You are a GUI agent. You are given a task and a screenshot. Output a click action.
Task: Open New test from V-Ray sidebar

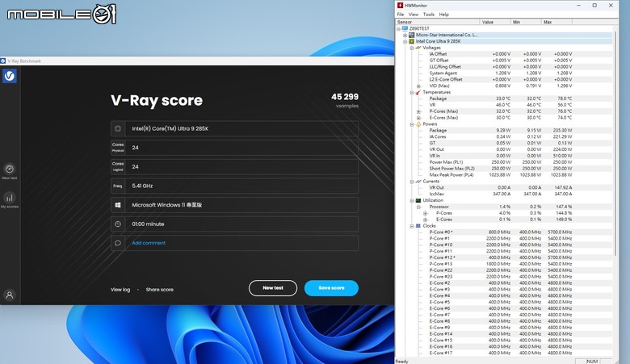tap(10, 171)
